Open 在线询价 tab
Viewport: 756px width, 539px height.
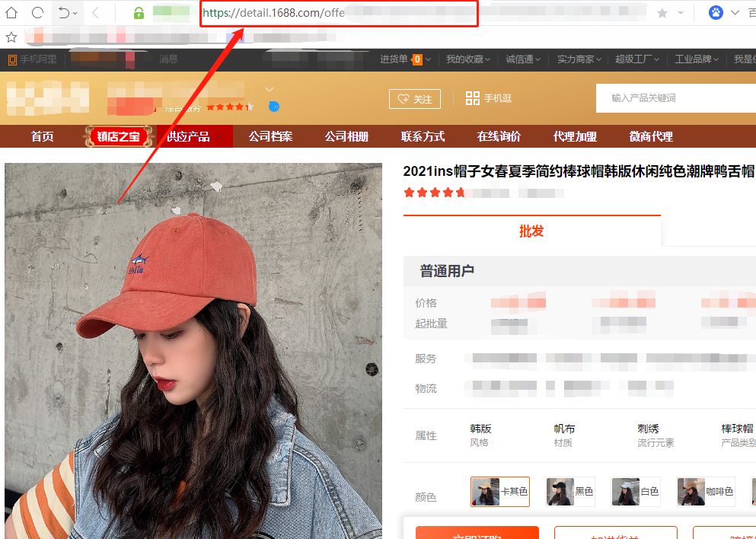pyautogui.click(x=499, y=136)
